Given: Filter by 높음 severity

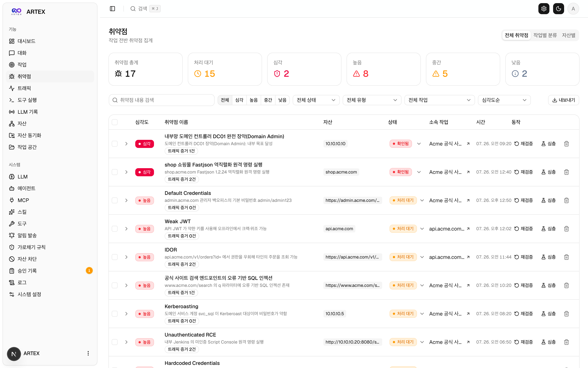Looking at the screenshot, I should click(254, 100).
